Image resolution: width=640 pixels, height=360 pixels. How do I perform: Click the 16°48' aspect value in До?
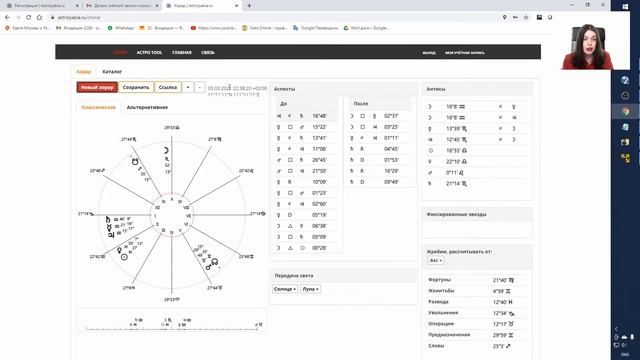[x=319, y=116]
